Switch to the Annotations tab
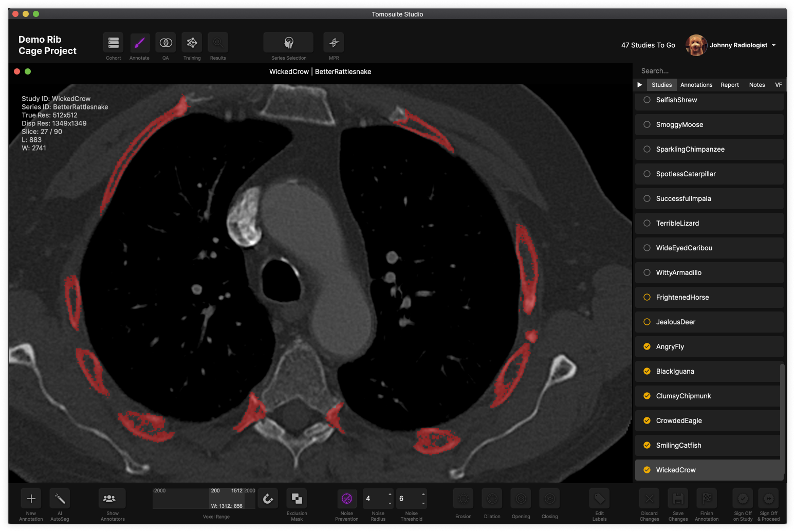Viewport: 795px width, 532px height. coord(696,85)
